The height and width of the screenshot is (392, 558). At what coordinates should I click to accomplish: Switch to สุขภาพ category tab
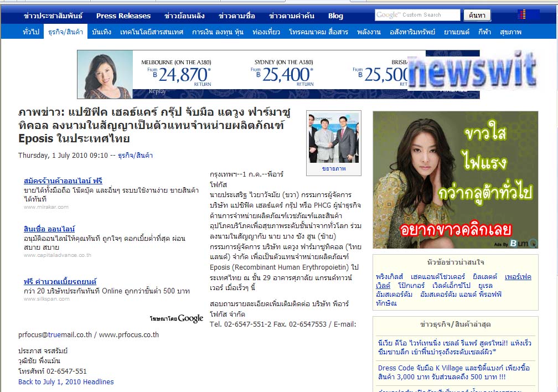[x=510, y=32]
